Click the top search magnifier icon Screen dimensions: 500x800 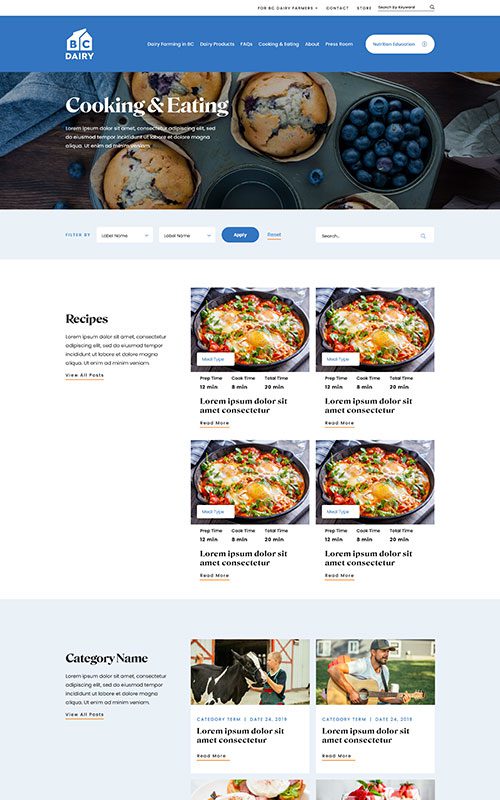click(432, 7)
